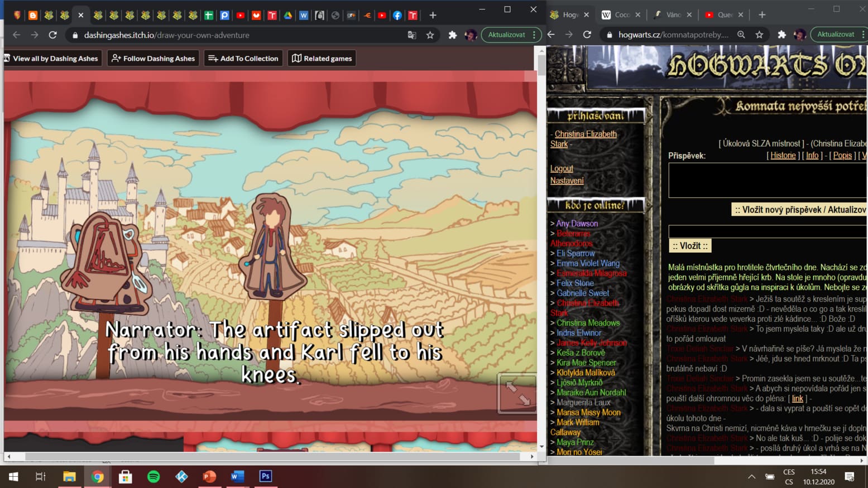
Task: Switch to the Pandora P tab
Action: point(224,15)
